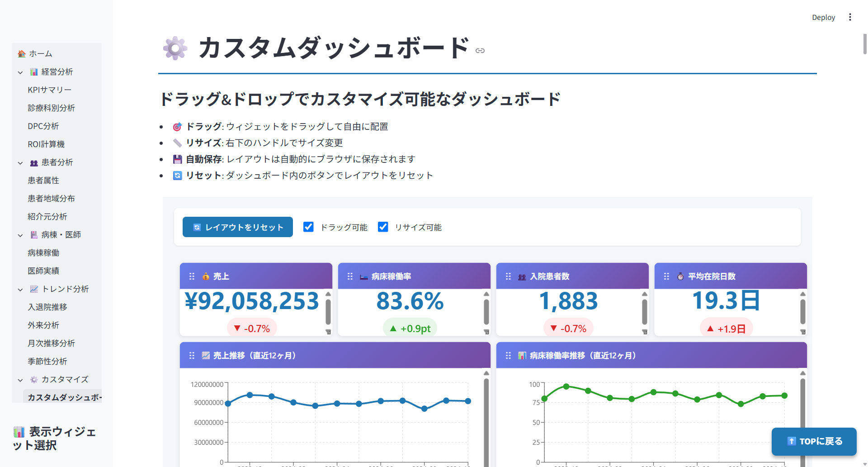Click the drag handle on 平均在院日数 widget

click(666, 276)
